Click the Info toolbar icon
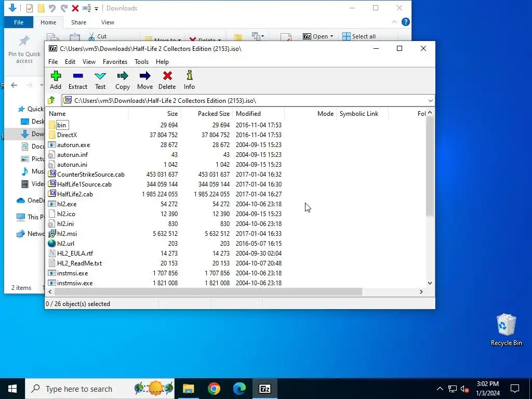Screen dimensions: 532x399 point(189,75)
